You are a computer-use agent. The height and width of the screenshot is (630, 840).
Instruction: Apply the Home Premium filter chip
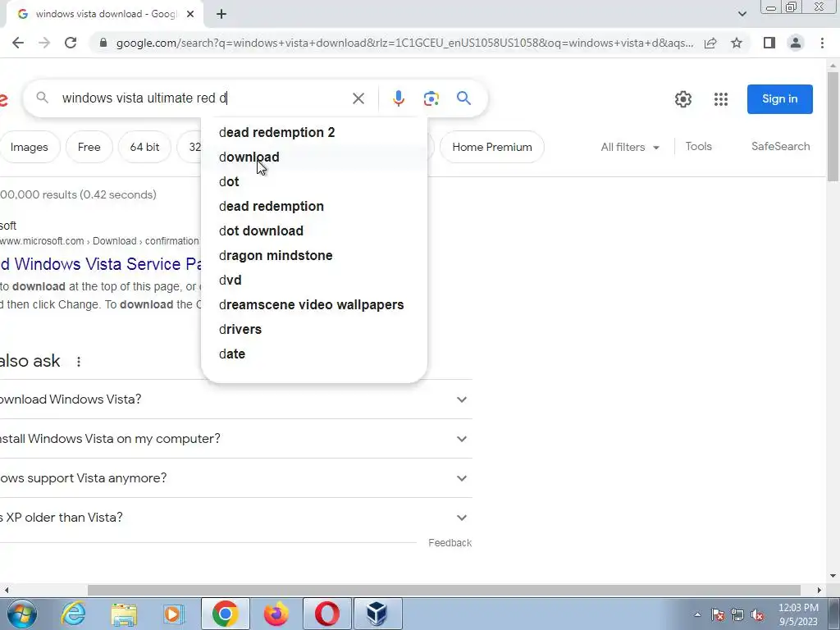pos(492,147)
